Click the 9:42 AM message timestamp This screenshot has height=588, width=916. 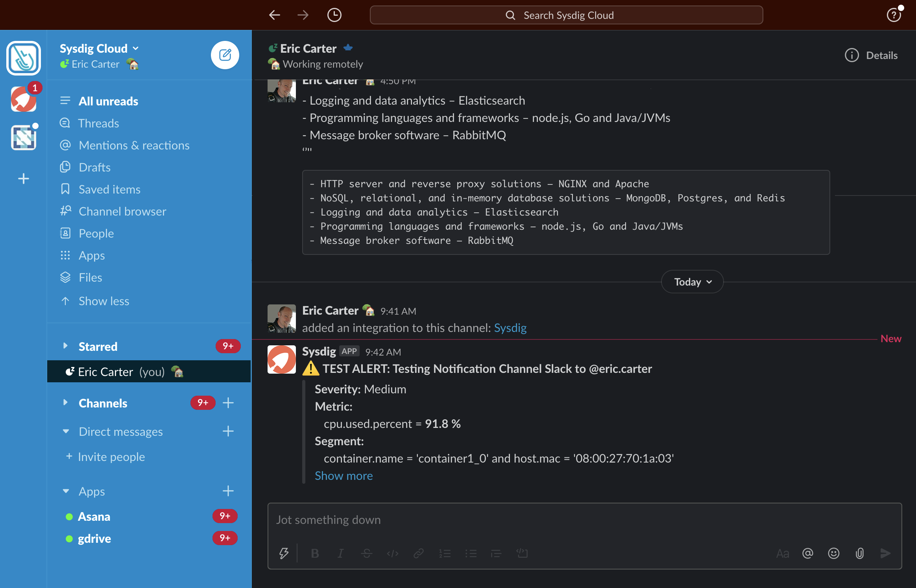[383, 352]
